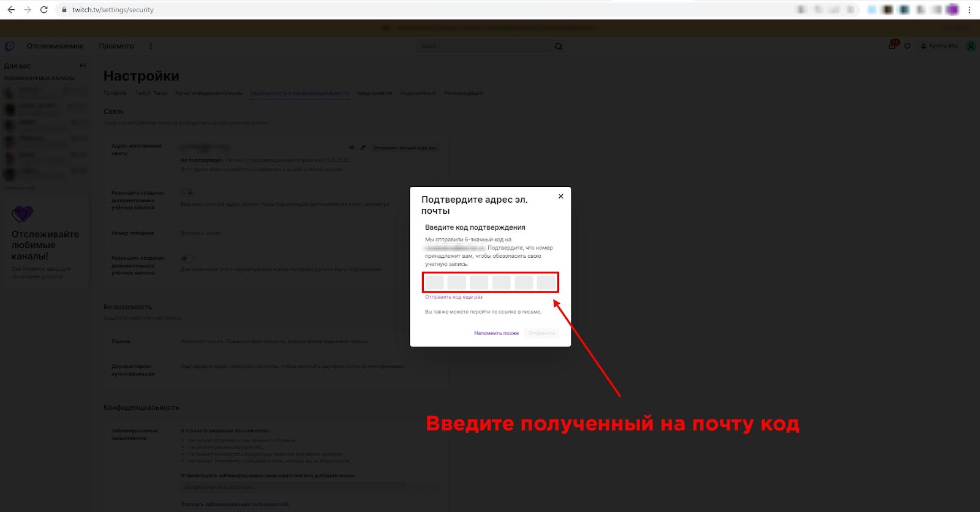Switch to the Профиль settings tab

pos(115,93)
